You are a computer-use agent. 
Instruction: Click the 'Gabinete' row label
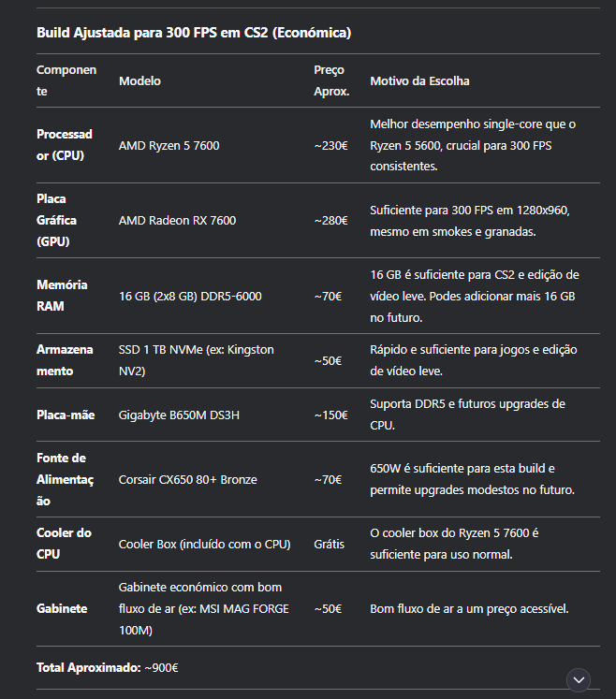(x=62, y=608)
